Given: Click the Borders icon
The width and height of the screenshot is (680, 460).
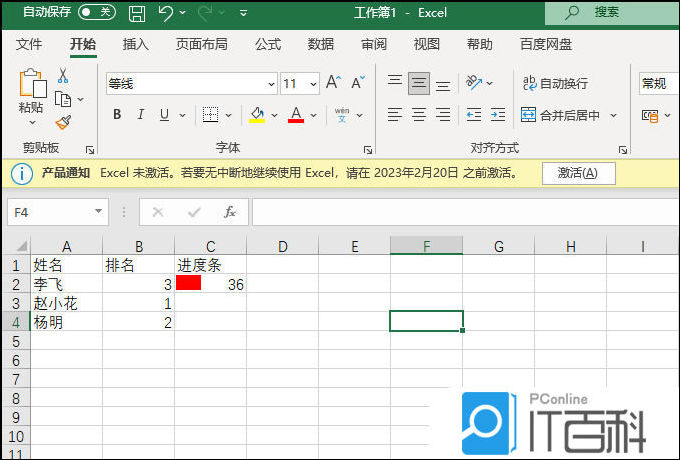Looking at the screenshot, I should pyautogui.click(x=211, y=115).
